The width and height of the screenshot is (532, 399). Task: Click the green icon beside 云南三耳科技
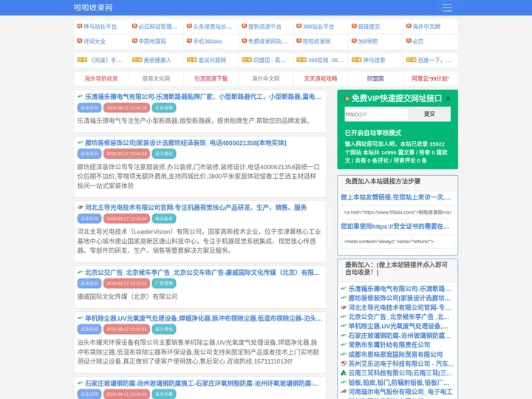tap(344, 373)
